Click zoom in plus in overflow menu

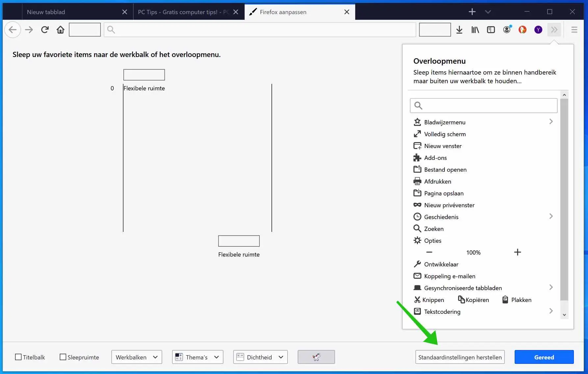coord(518,252)
